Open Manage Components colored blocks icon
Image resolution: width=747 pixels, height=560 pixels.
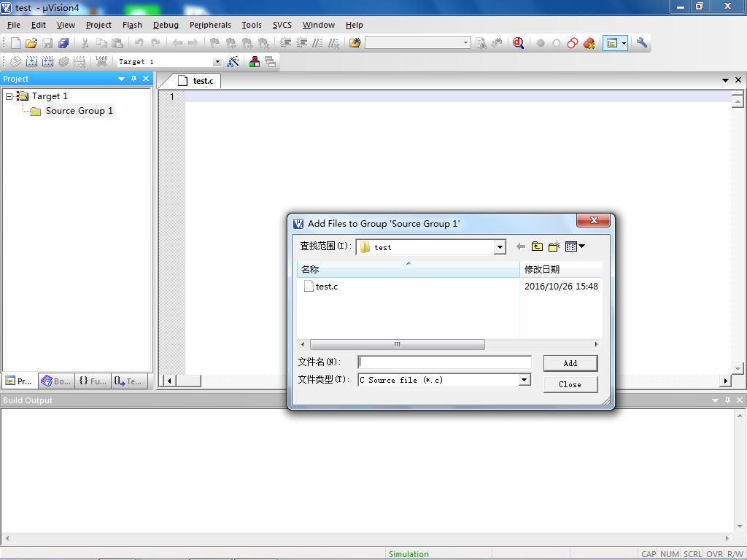(255, 61)
